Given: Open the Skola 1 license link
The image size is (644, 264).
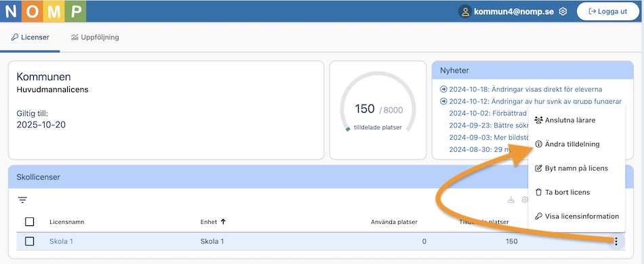Looking at the screenshot, I should pos(61,242).
